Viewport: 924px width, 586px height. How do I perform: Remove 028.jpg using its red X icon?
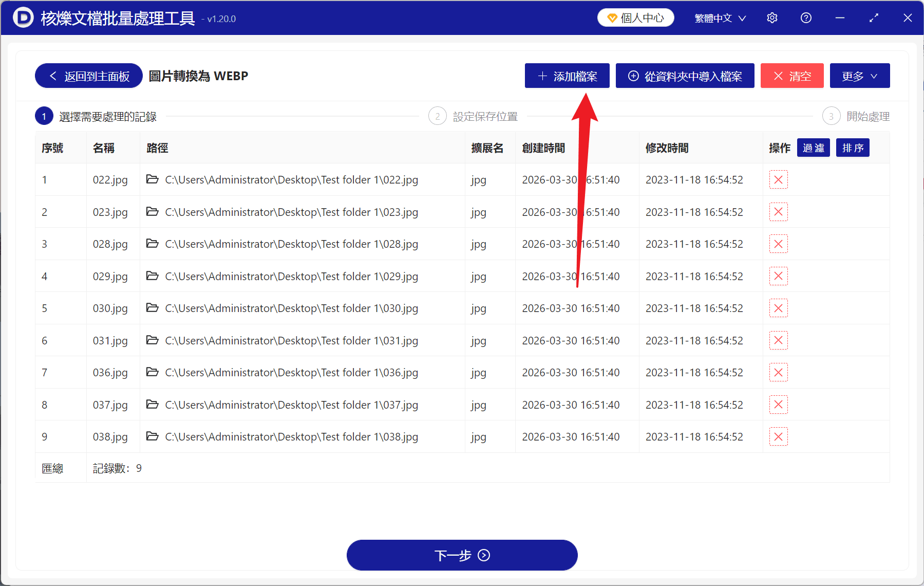point(778,244)
